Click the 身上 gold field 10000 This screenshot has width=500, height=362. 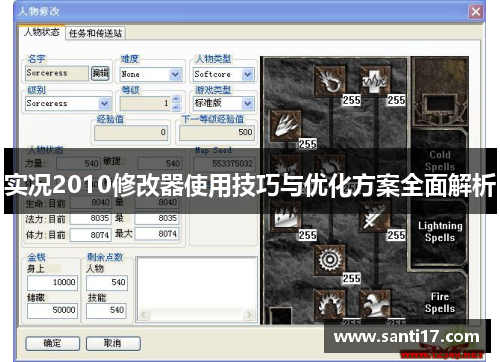[53, 283]
